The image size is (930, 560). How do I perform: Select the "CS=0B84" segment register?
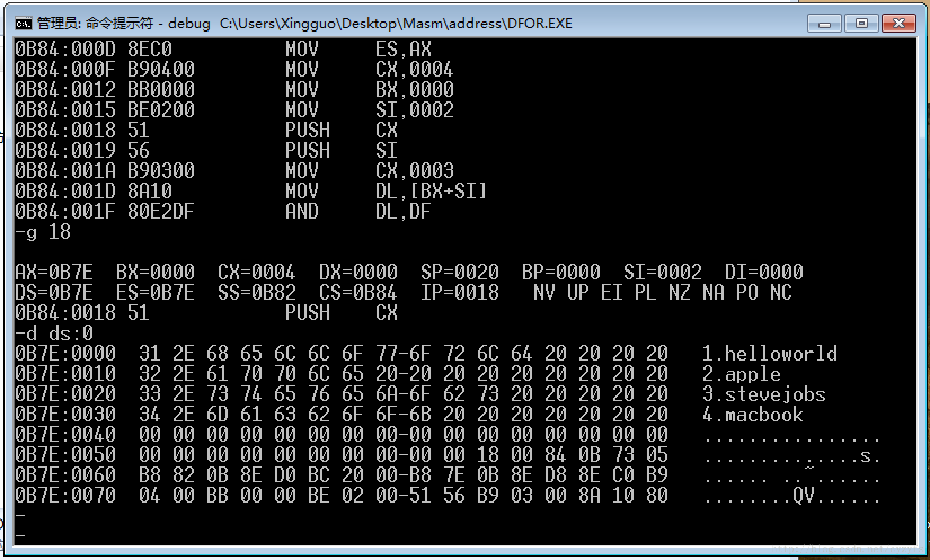coord(358,293)
